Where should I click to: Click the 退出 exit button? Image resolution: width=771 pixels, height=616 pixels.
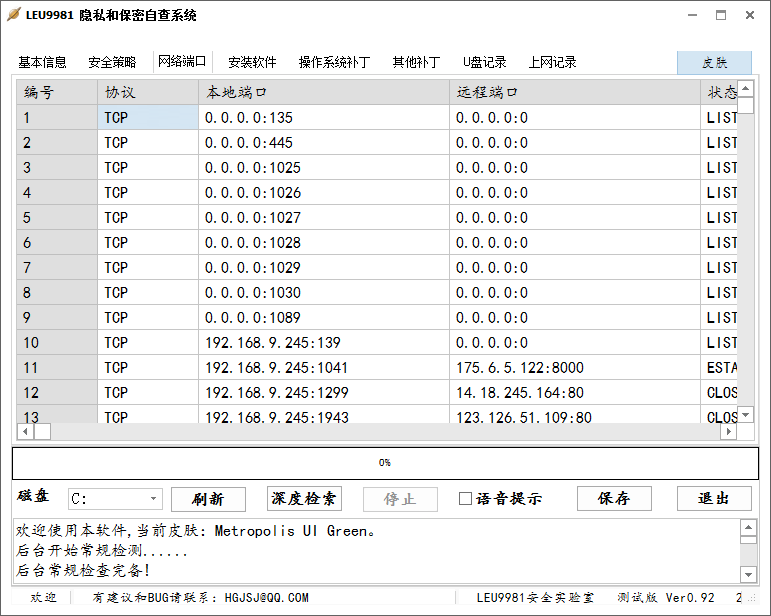[x=713, y=499]
